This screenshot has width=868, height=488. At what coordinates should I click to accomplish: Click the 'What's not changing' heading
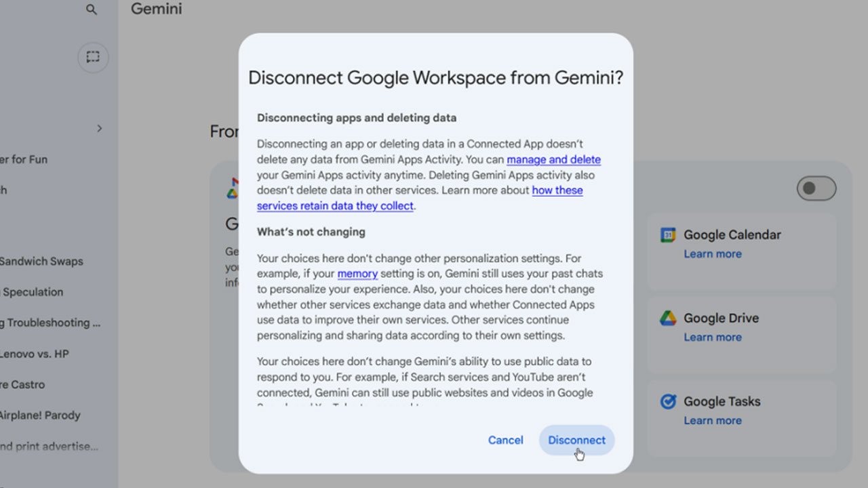311,232
